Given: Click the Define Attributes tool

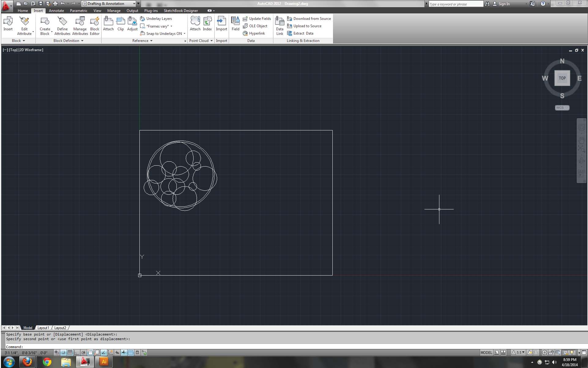Looking at the screenshot, I should pyautogui.click(x=62, y=26).
